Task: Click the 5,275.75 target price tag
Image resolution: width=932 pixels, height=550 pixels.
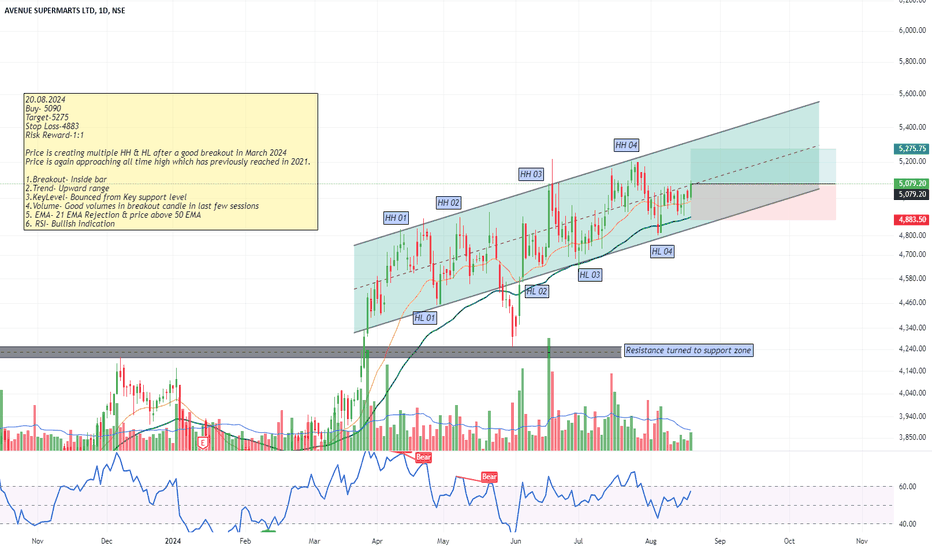Action: pos(912,149)
